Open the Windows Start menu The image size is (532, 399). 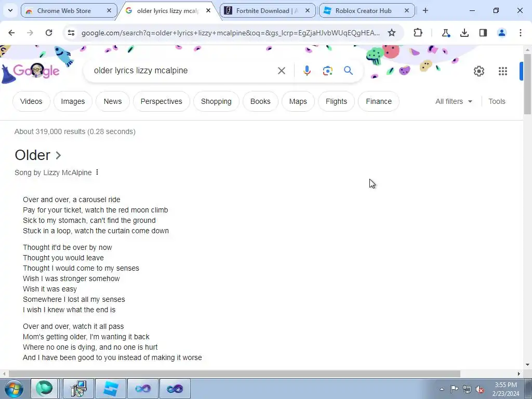click(14, 389)
